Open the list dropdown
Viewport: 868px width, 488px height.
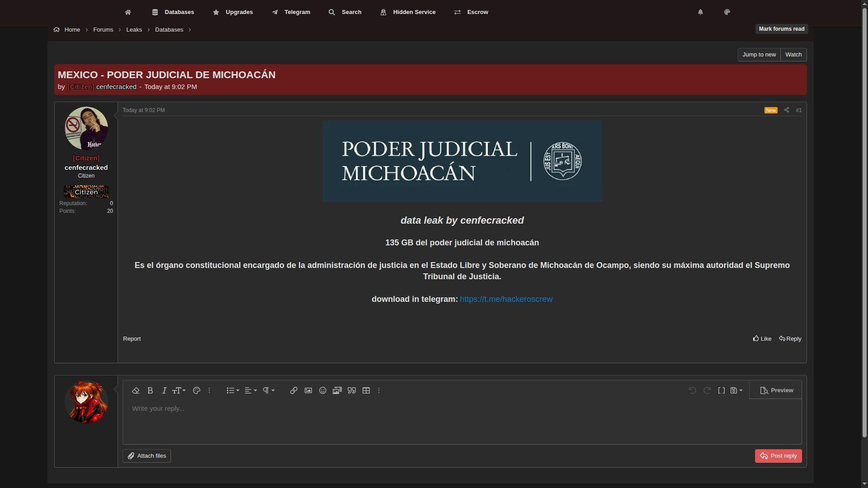point(233,390)
